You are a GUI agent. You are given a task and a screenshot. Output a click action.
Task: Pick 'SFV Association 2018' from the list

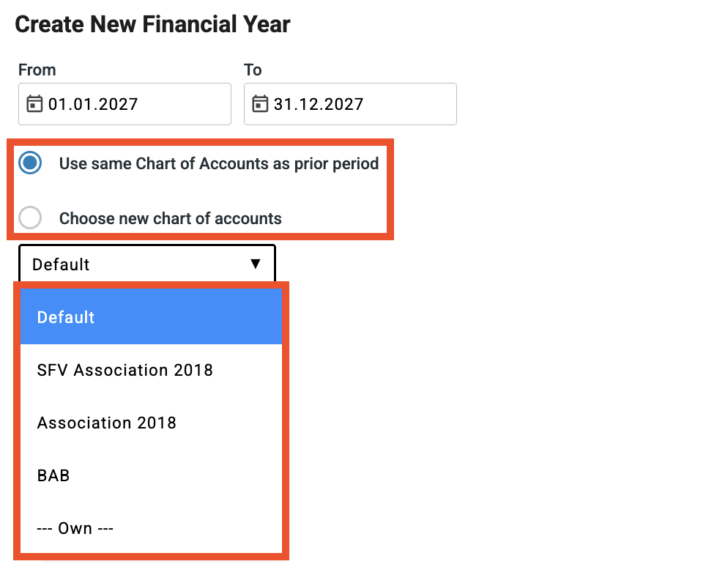point(125,370)
